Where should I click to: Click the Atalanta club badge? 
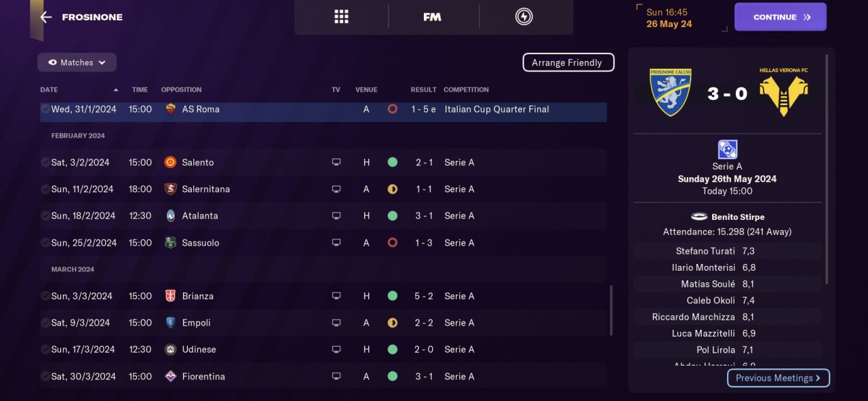170,216
